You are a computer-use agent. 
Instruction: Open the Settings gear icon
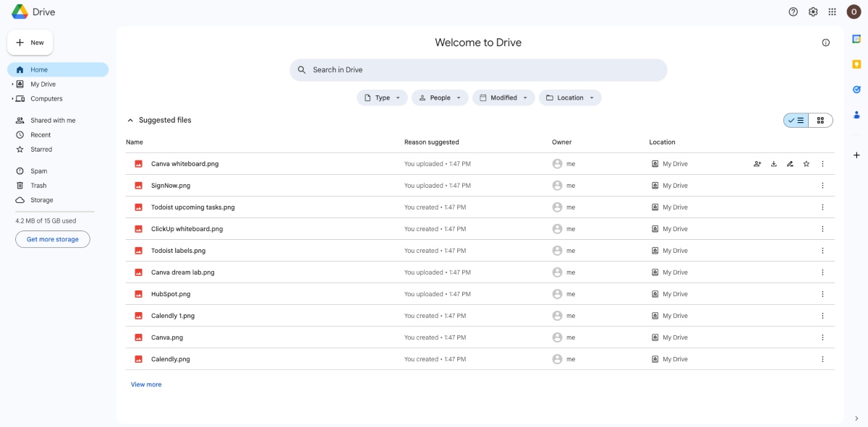[813, 12]
